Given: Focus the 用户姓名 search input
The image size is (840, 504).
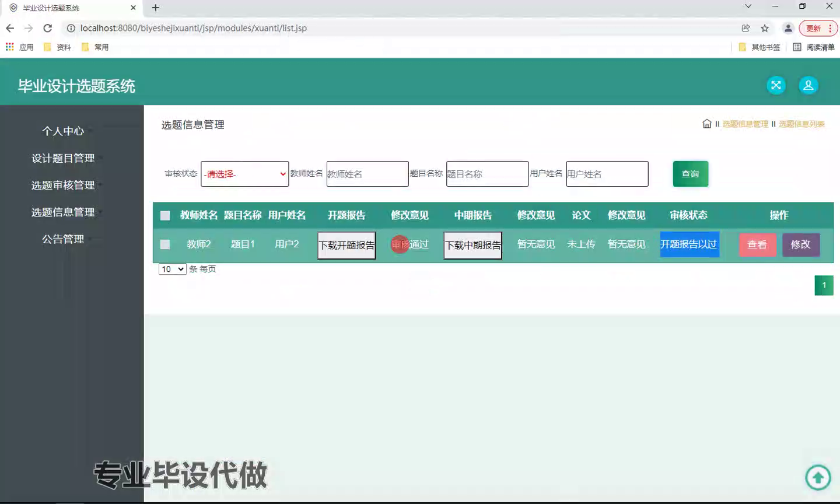Looking at the screenshot, I should coord(607,174).
